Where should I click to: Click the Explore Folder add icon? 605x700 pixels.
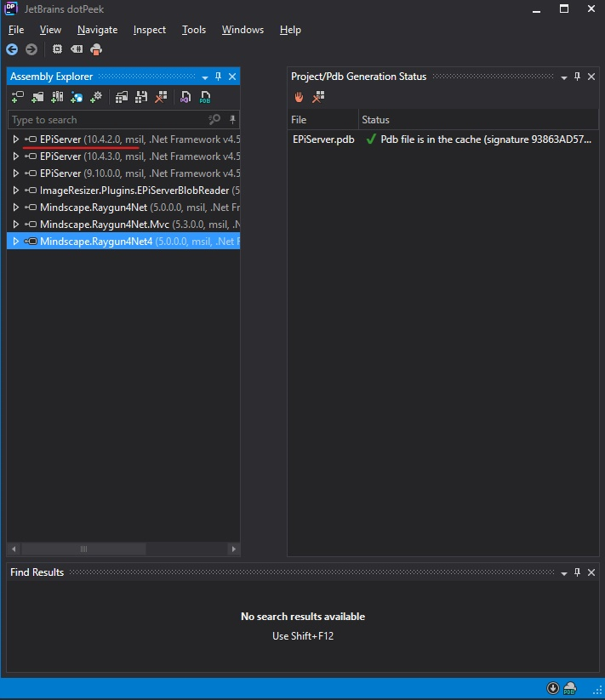pyautogui.click(x=37, y=97)
